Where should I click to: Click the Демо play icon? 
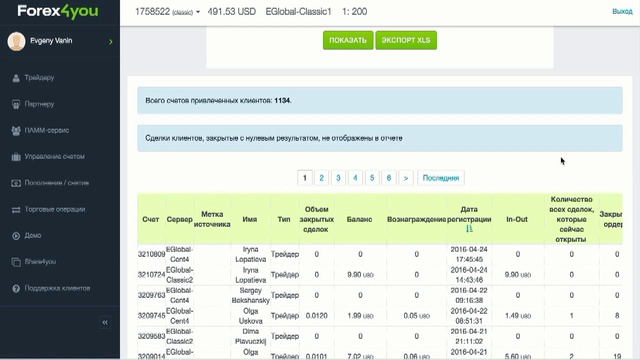pos(16,236)
